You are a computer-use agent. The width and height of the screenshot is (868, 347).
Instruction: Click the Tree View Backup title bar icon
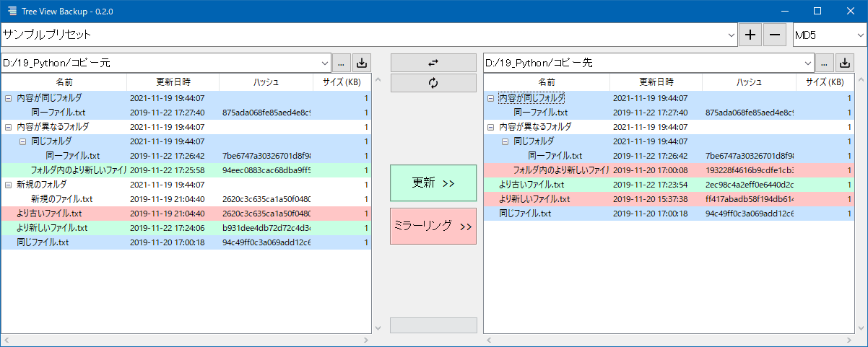[12, 11]
